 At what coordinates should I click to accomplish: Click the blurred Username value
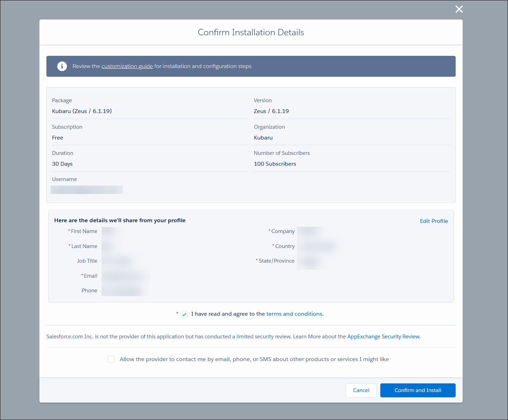click(87, 190)
